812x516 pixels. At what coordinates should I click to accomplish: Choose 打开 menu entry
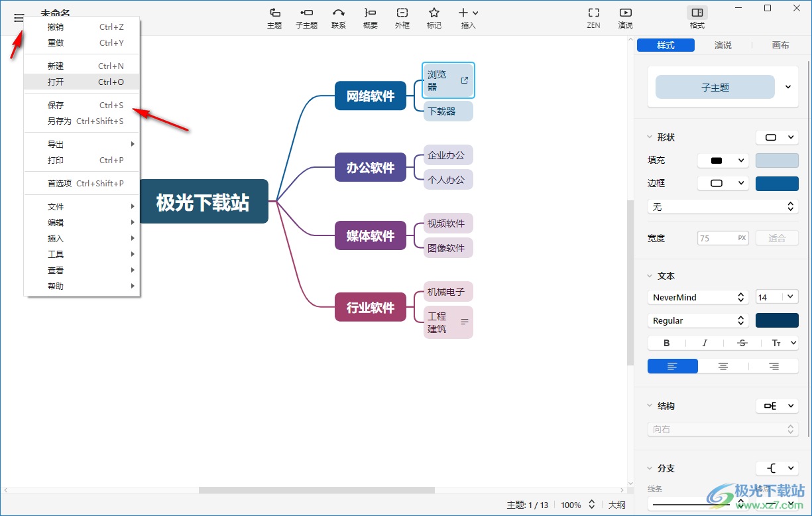(x=82, y=82)
